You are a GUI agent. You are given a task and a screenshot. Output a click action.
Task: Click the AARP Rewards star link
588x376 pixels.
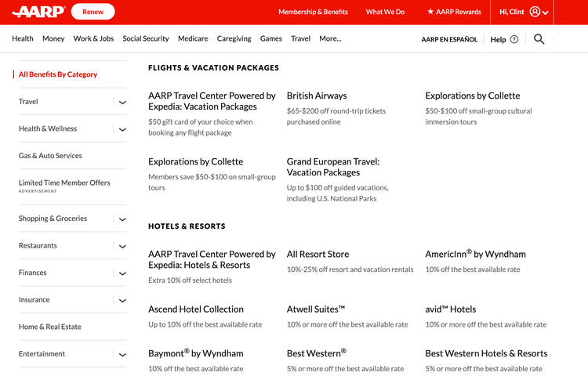(454, 12)
